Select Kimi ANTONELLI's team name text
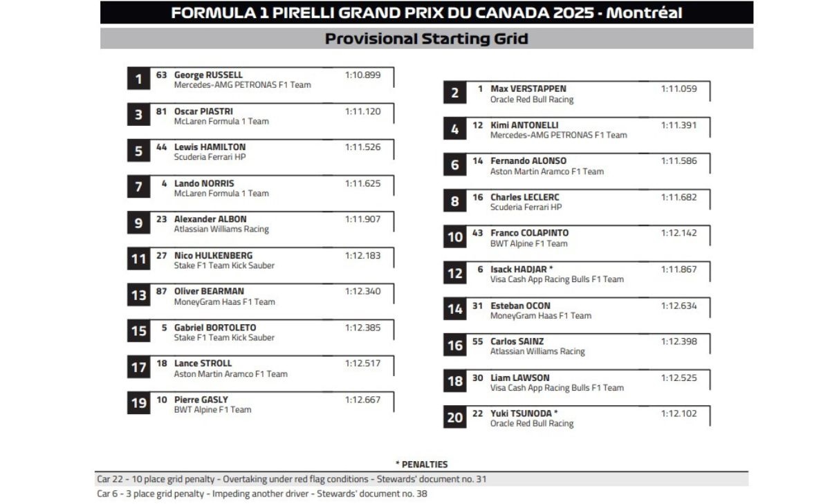 tap(558, 136)
